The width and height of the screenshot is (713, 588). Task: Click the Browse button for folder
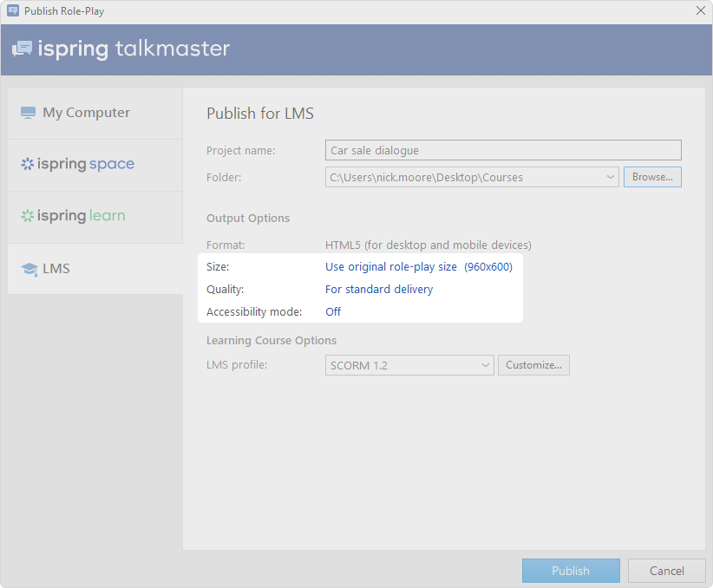652,177
